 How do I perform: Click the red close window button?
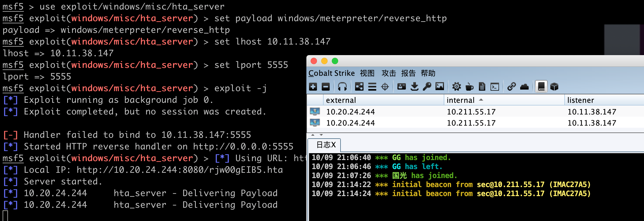[x=314, y=61]
